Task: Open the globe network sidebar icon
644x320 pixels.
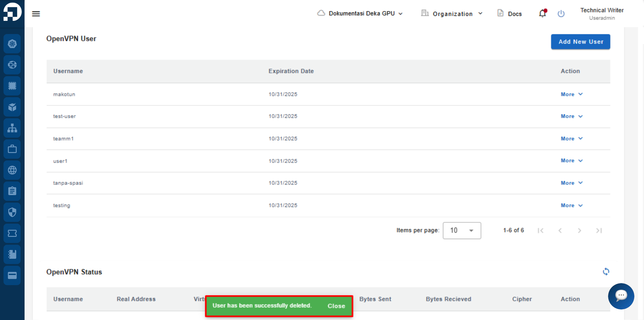Action: 12,170
